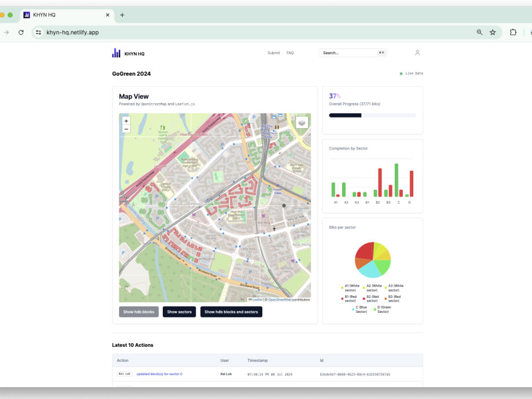532x399 pixels.
Task: Click the red bar for sector D
Action: 411,184
